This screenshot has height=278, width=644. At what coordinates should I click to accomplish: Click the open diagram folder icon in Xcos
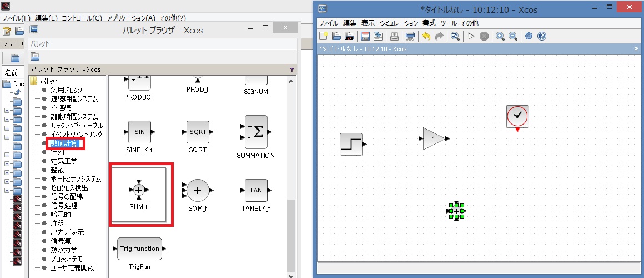tap(337, 36)
